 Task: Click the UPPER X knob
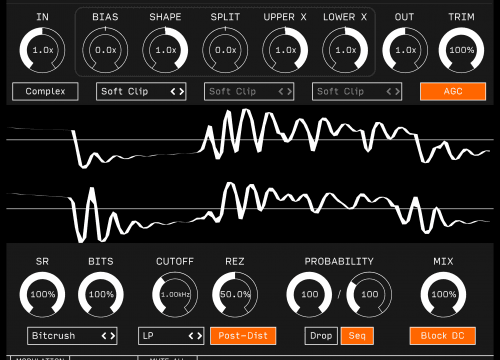285,50
